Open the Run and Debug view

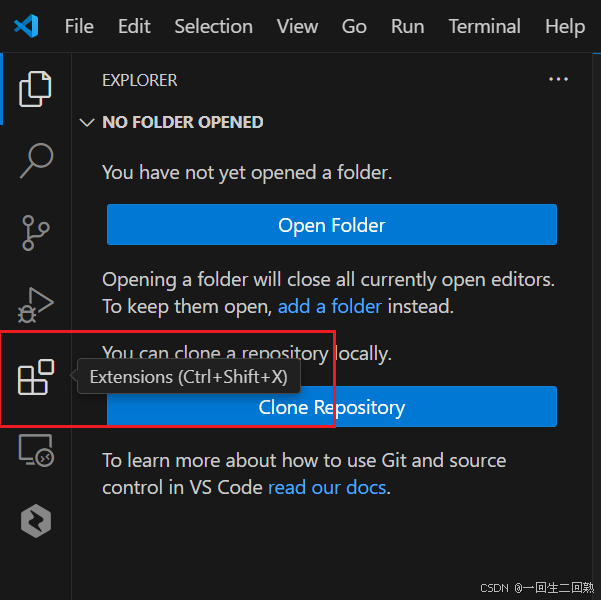pyautogui.click(x=35, y=305)
